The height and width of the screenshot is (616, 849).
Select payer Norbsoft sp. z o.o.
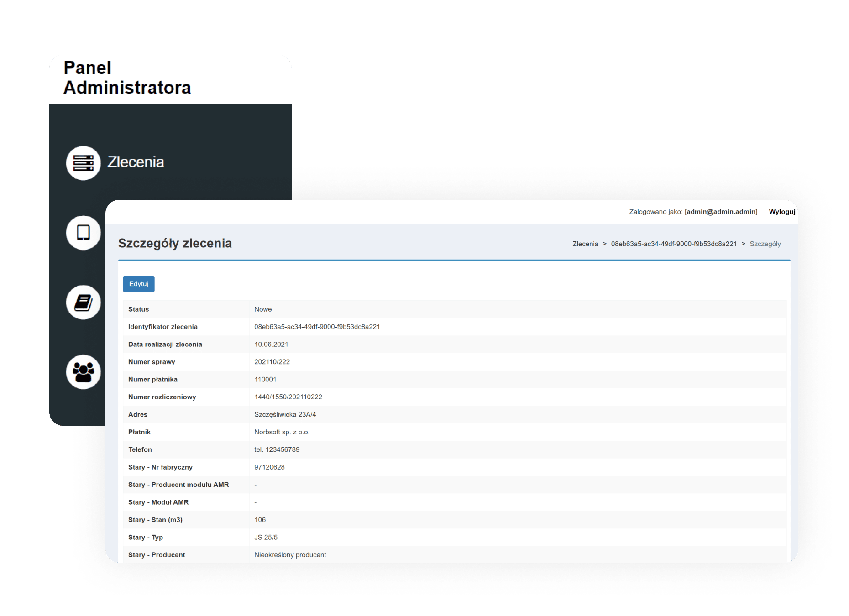coord(282,432)
